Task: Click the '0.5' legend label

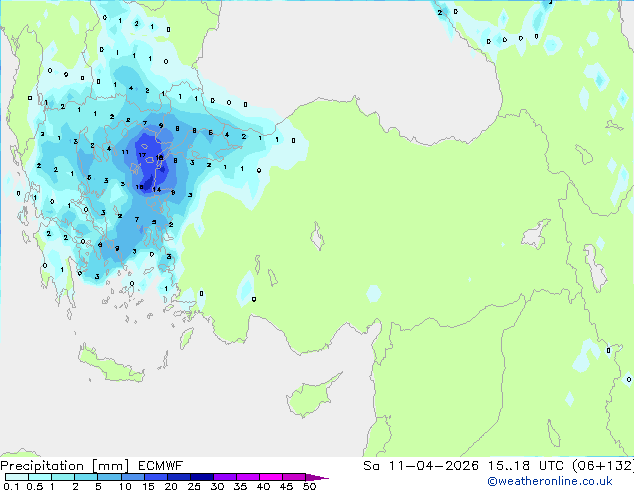Action: [35, 486]
